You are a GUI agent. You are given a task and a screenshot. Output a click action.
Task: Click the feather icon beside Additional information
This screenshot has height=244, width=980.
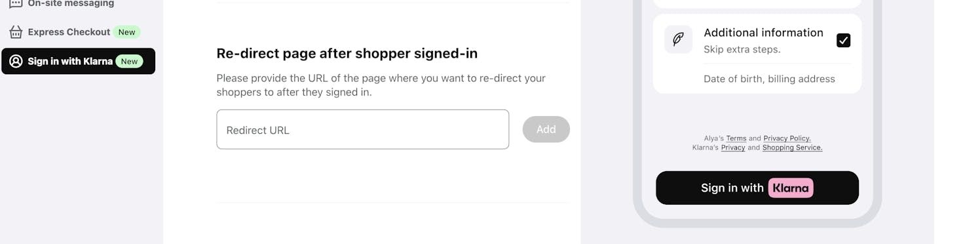pos(678,39)
